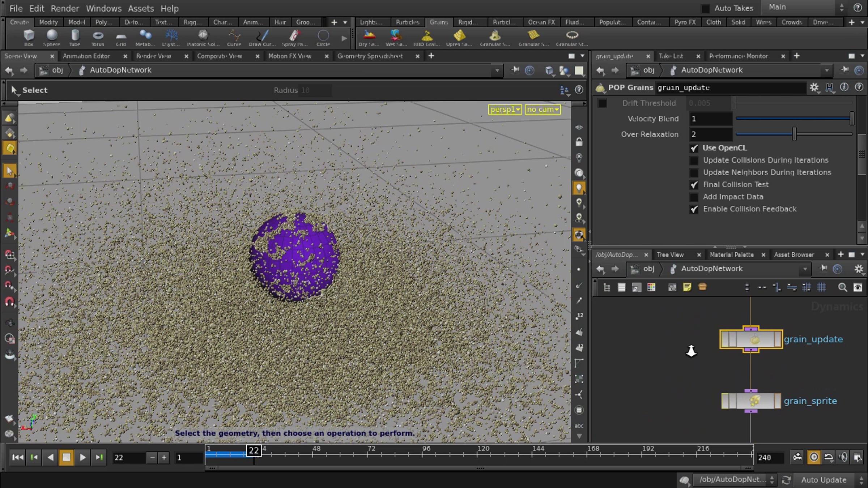Expand the parameter pane path dropdown

[x=826, y=70]
